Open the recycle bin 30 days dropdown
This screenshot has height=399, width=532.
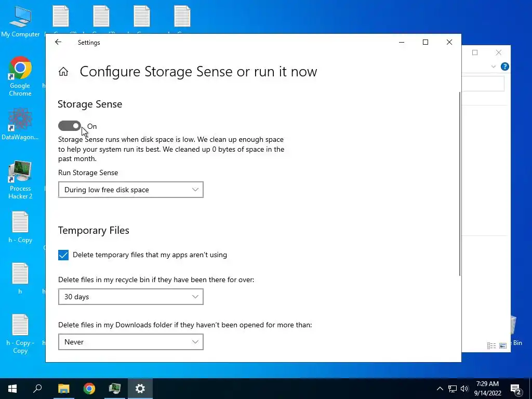(130, 297)
